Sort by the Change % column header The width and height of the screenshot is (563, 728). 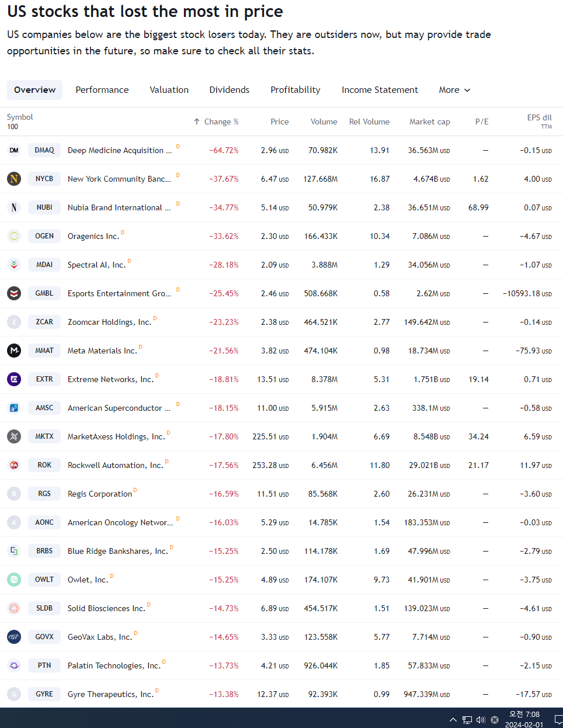216,122
